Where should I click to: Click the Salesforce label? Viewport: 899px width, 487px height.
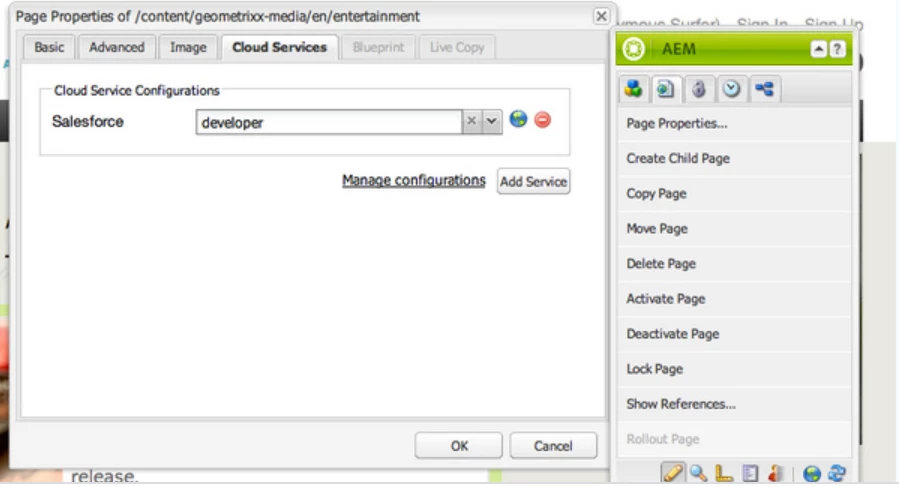(x=88, y=122)
